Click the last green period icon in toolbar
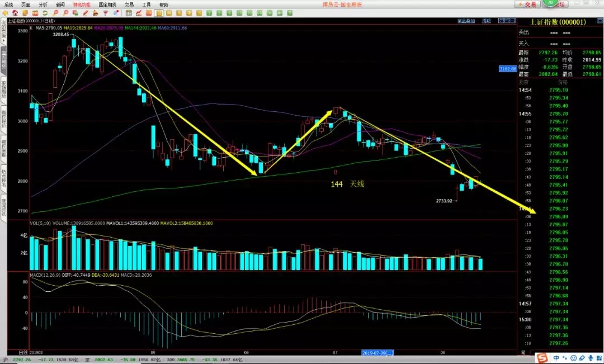The image size is (604, 364). (289, 13)
